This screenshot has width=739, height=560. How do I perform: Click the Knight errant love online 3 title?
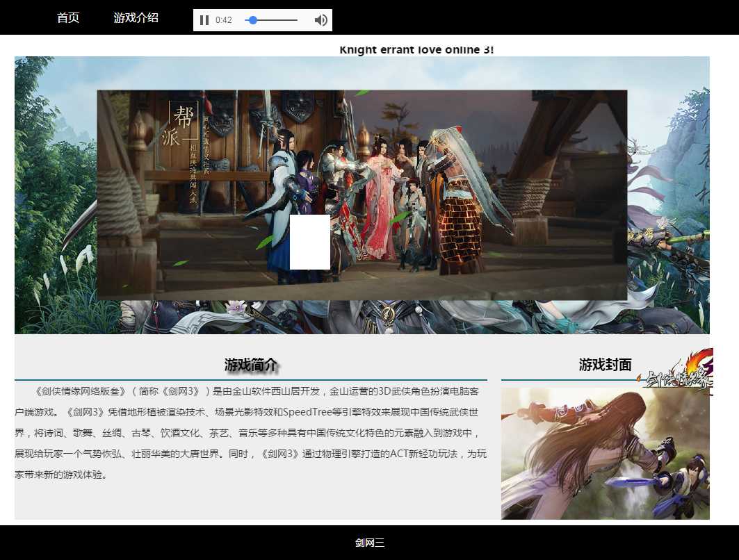coord(416,50)
